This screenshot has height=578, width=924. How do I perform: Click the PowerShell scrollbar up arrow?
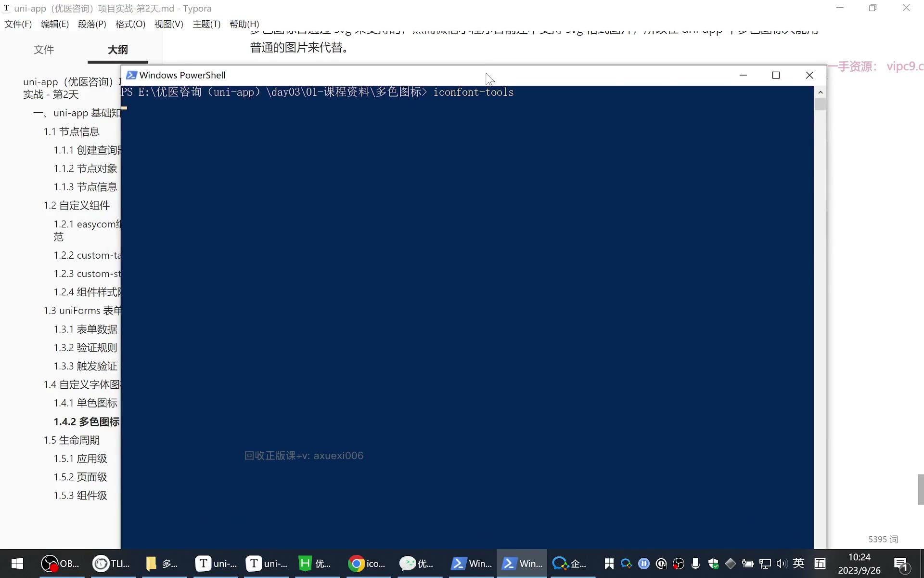pos(821,92)
